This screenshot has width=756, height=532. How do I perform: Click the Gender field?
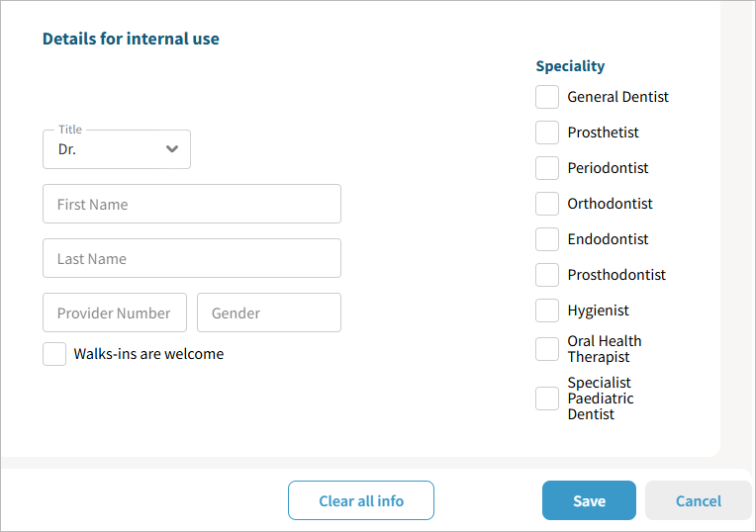click(x=269, y=312)
